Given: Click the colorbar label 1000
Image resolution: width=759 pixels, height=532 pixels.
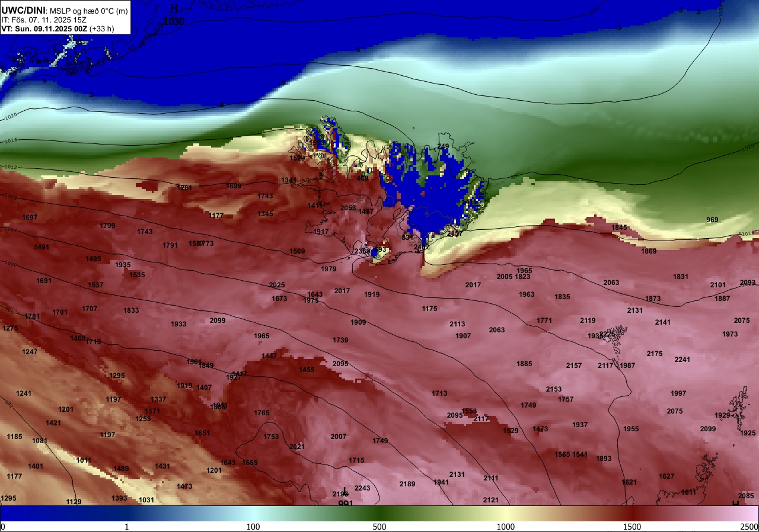Looking at the screenshot, I should point(506,527).
